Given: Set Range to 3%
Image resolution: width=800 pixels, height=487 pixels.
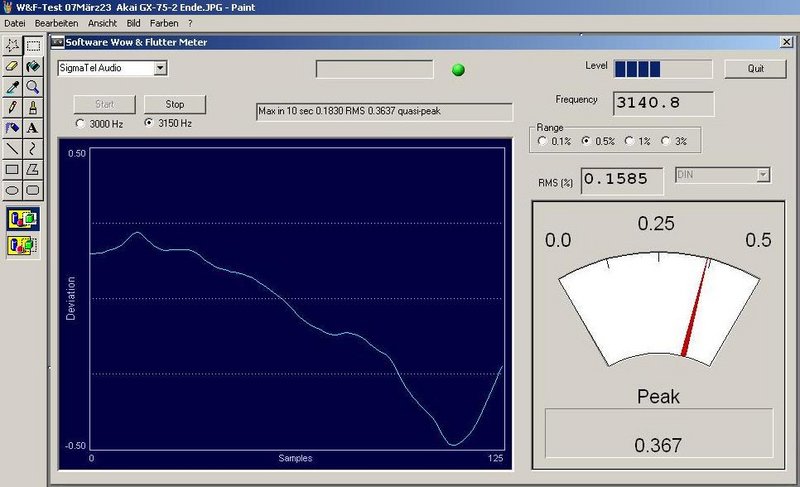Looking at the screenshot, I should [665, 141].
